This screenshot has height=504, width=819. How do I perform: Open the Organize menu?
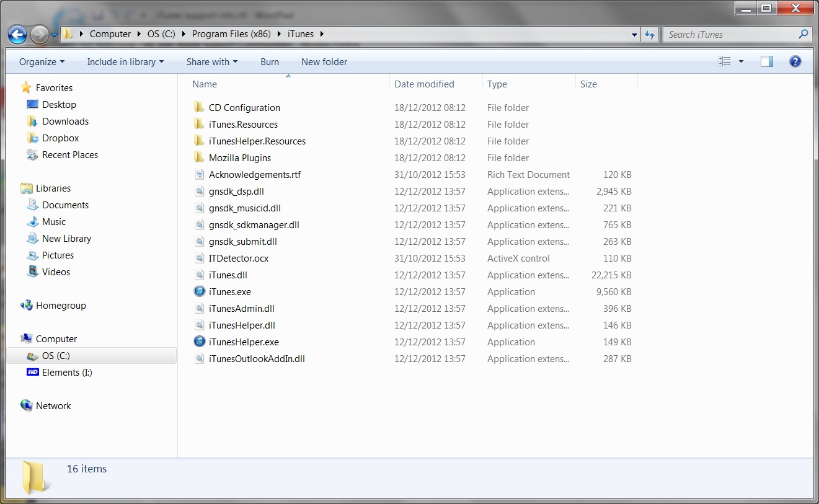point(42,62)
